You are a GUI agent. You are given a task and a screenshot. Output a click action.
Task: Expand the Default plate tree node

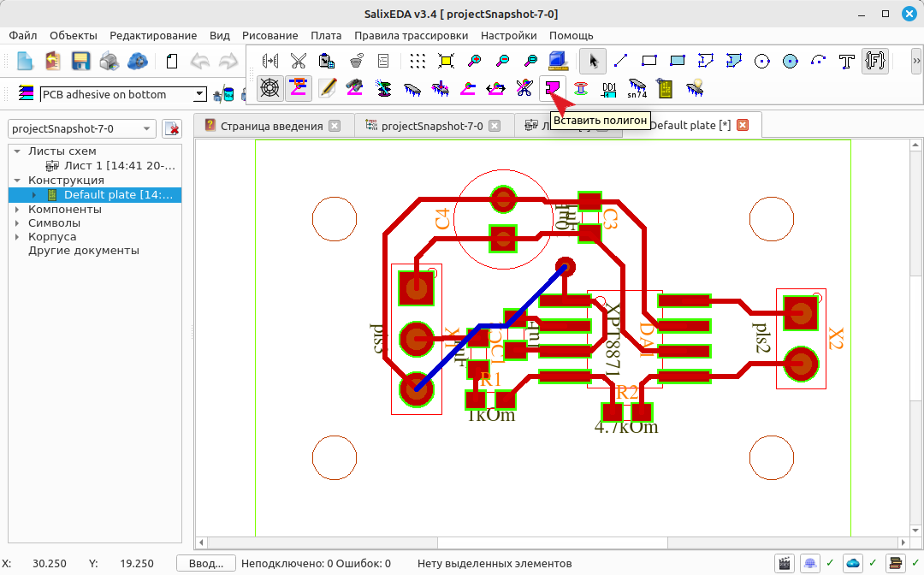34,195
